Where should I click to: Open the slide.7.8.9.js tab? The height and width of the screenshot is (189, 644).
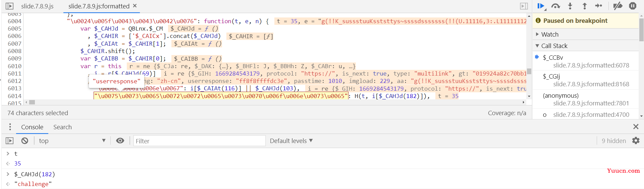click(37, 6)
